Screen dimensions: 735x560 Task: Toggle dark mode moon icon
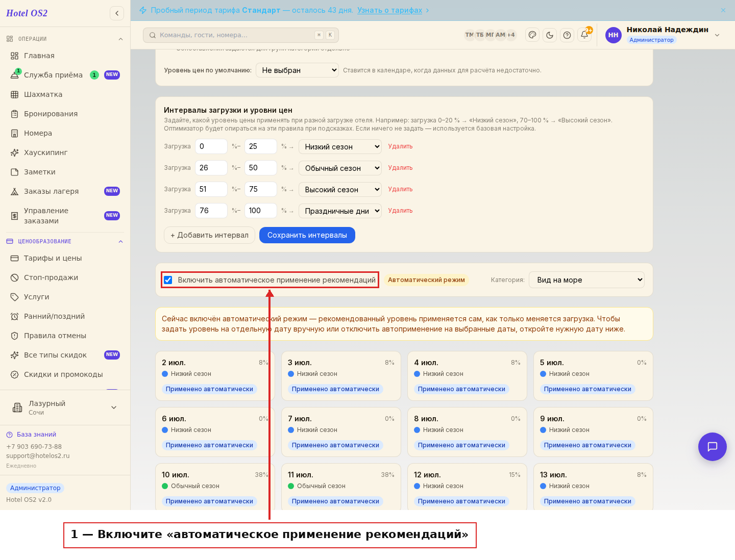click(x=550, y=35)
